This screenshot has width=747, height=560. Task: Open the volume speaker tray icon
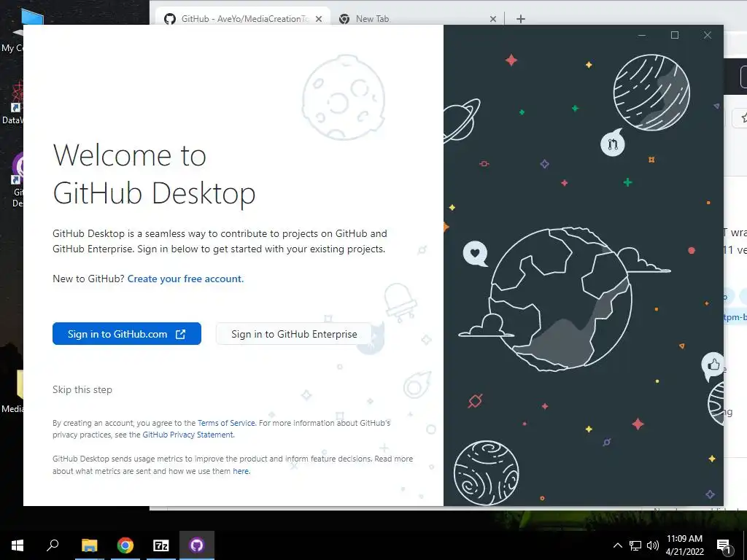tap(653, 545)
